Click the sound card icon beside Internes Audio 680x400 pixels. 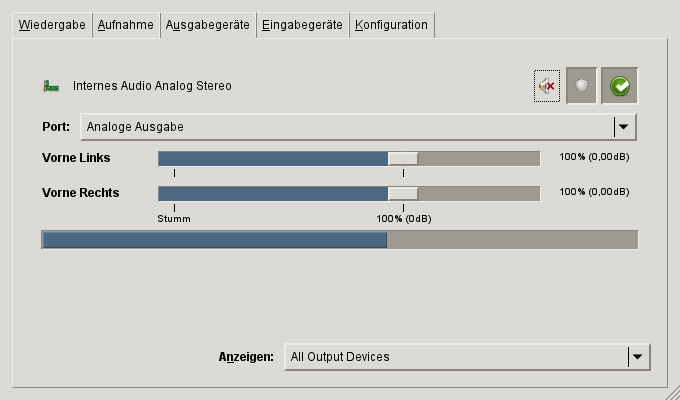(x=51, y=86)
